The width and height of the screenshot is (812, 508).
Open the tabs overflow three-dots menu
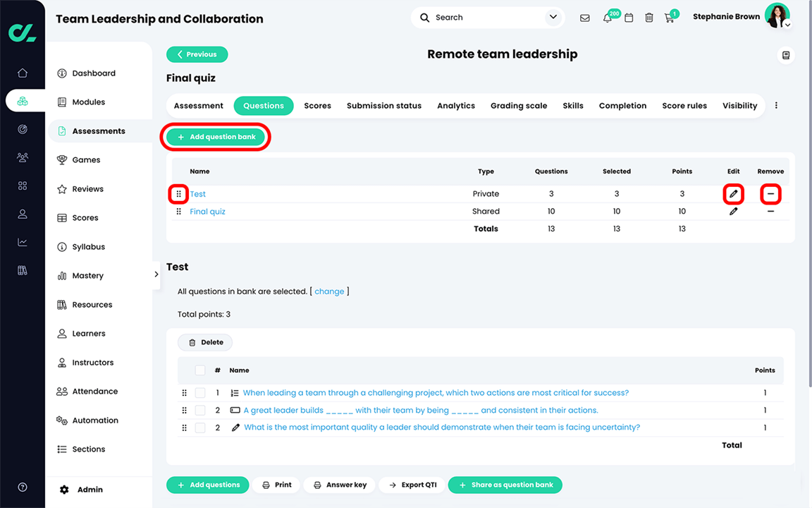pyautogui.click(x=776, y=105)
